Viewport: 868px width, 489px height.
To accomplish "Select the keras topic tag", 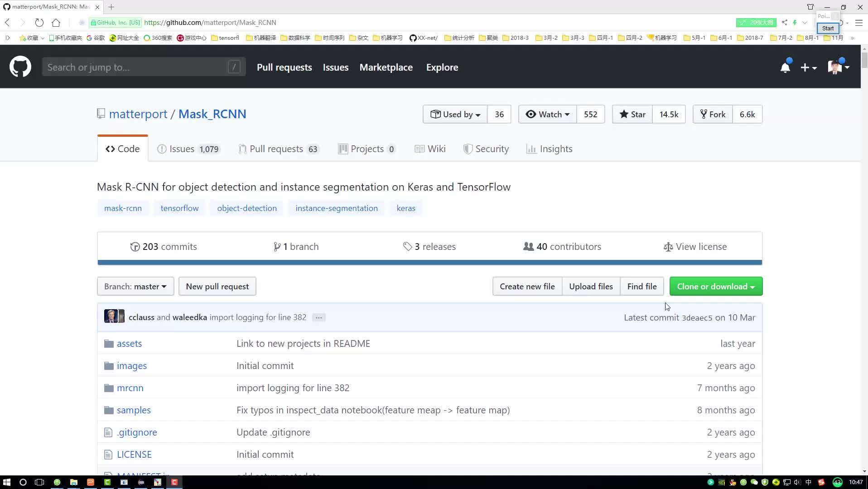I will [x=406, y=208].
